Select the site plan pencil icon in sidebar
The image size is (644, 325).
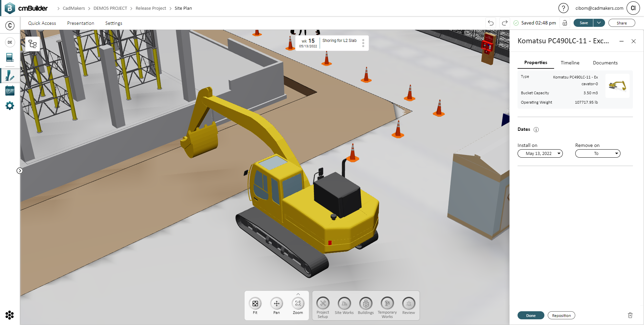coord(10,75)
